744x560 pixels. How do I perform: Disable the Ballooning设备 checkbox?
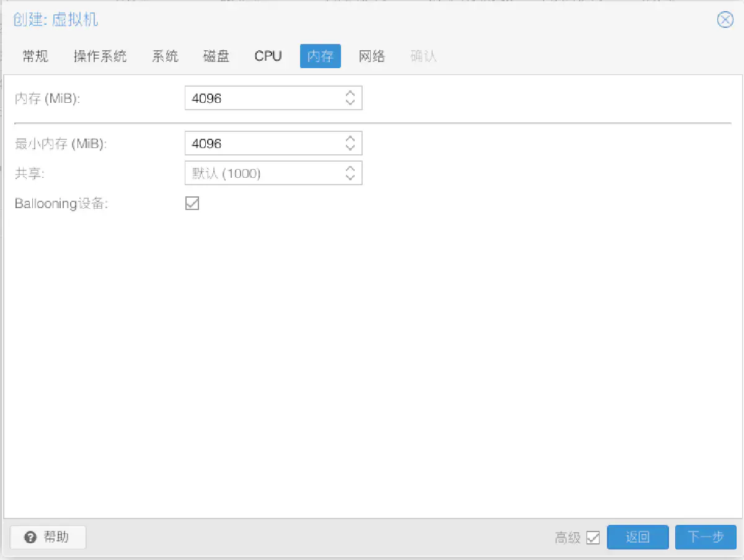pos(192,203)
